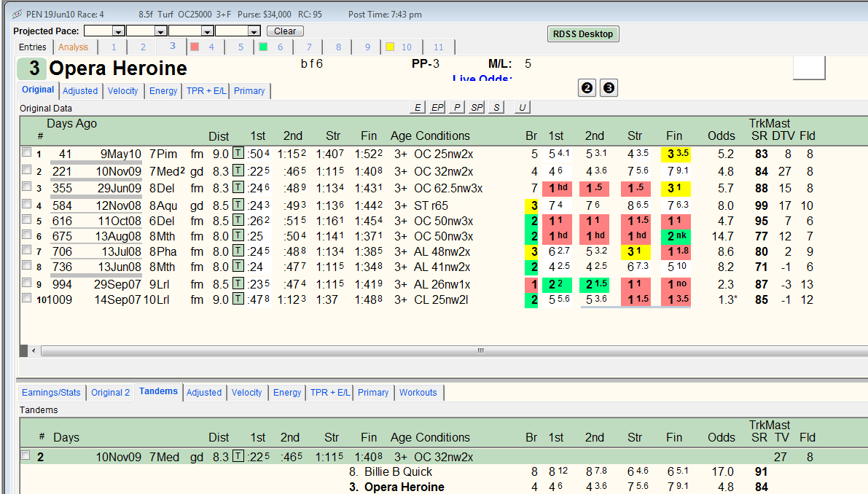
Task: Check the box for row 7 (13Jul08)
Action: point(26,249)
